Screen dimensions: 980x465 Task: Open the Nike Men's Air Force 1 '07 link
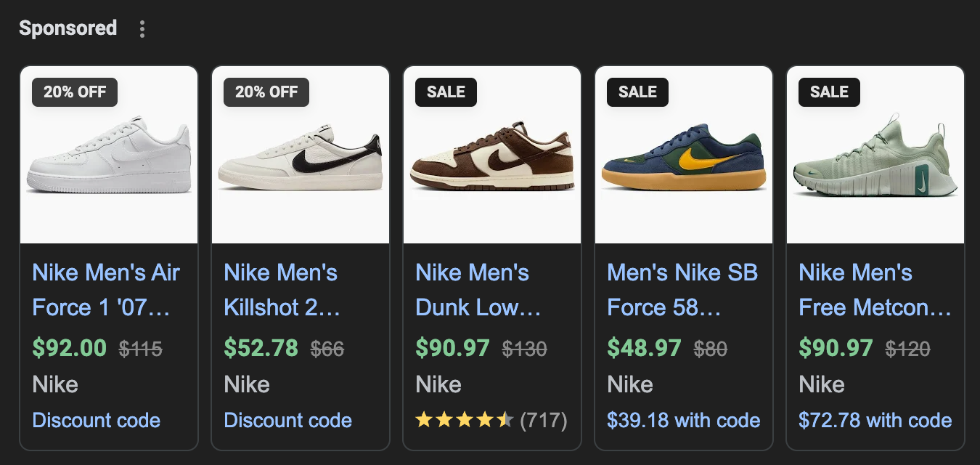pyautogui.click(x=106, y=290)
